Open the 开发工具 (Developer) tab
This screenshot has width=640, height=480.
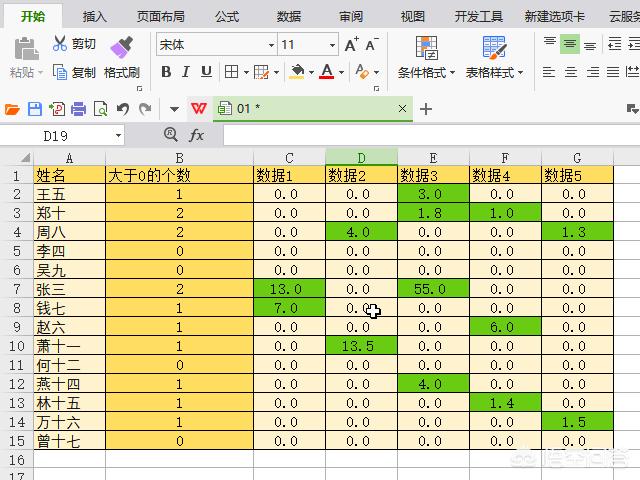tap(479, 16)
